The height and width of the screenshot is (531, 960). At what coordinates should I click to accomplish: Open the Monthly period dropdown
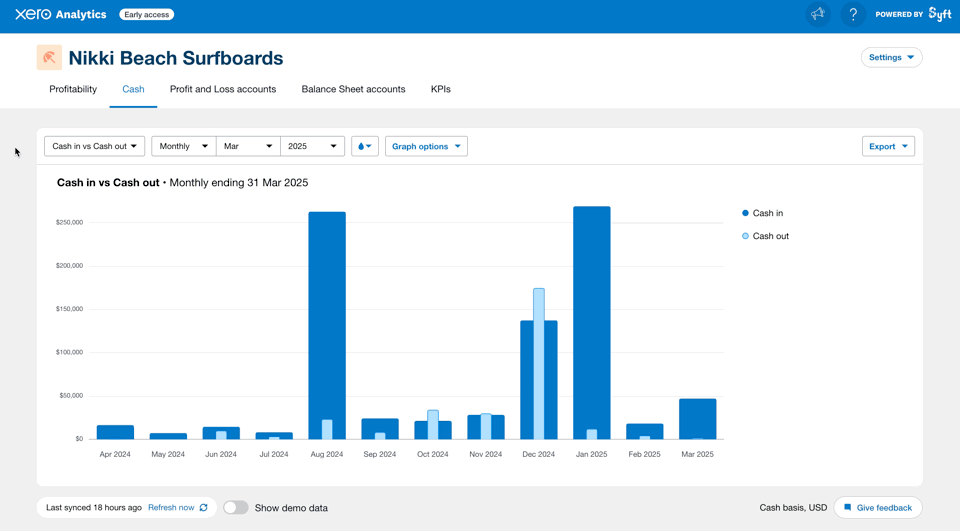[x=184, y=146]
